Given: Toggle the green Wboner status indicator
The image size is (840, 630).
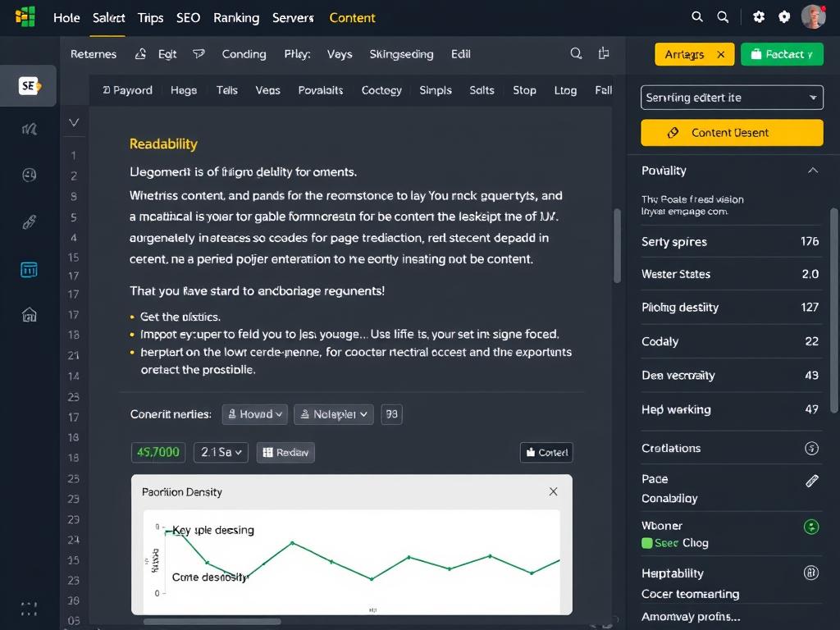Looking at the screenshot, I should pyautogui.click(x=812, y=526).
